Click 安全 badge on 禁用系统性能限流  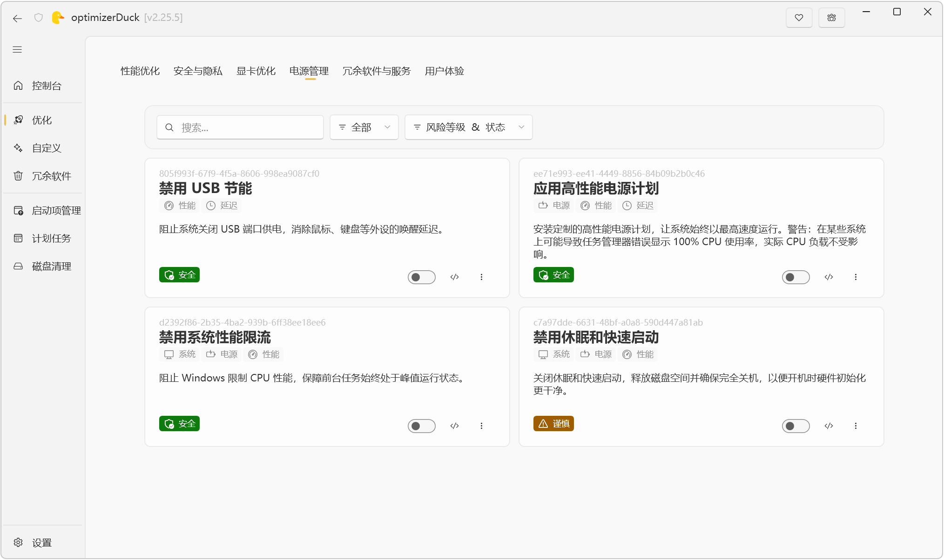click(x=179, y=424)
